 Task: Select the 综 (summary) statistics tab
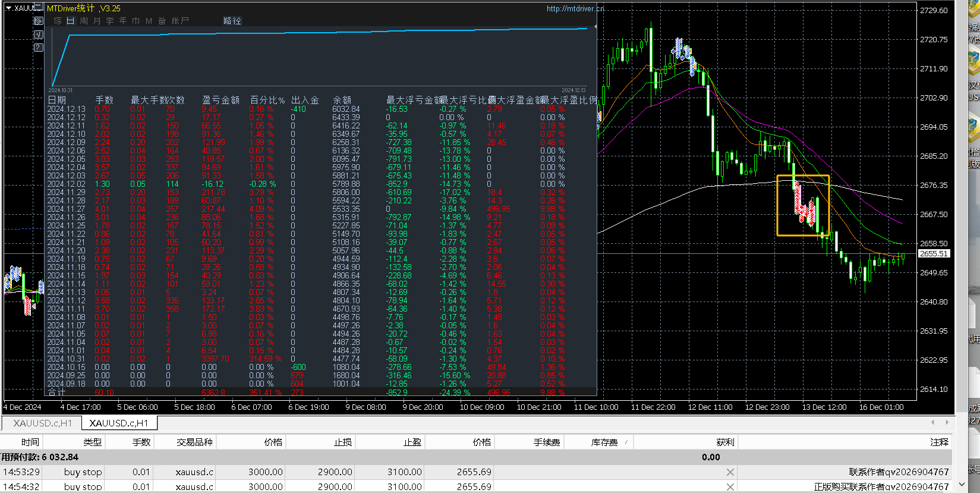pos(58,21)
